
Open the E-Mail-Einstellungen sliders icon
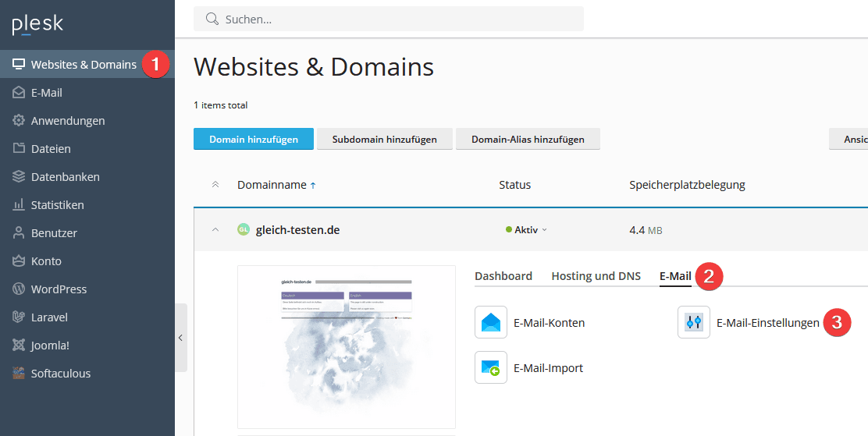pyautogui.click(x=693, y=322)
